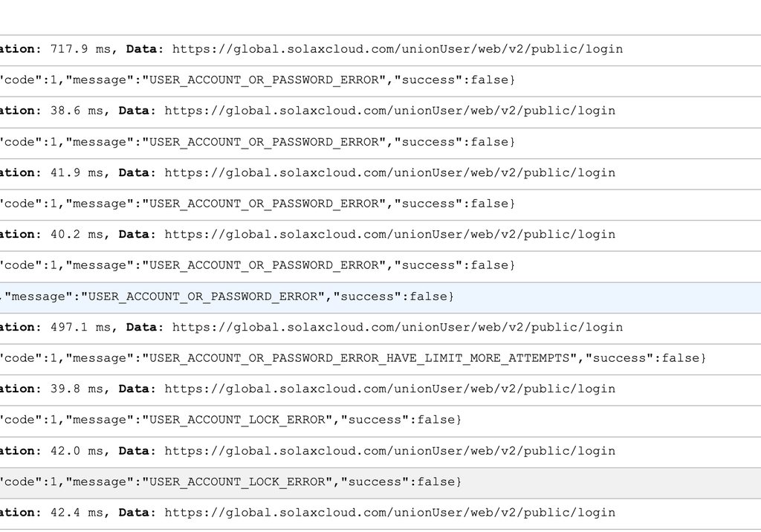Viewport: 761px width, 532px height.
Task: Click the login URL in the 717.9 ms row
Action: coord(397,50)
